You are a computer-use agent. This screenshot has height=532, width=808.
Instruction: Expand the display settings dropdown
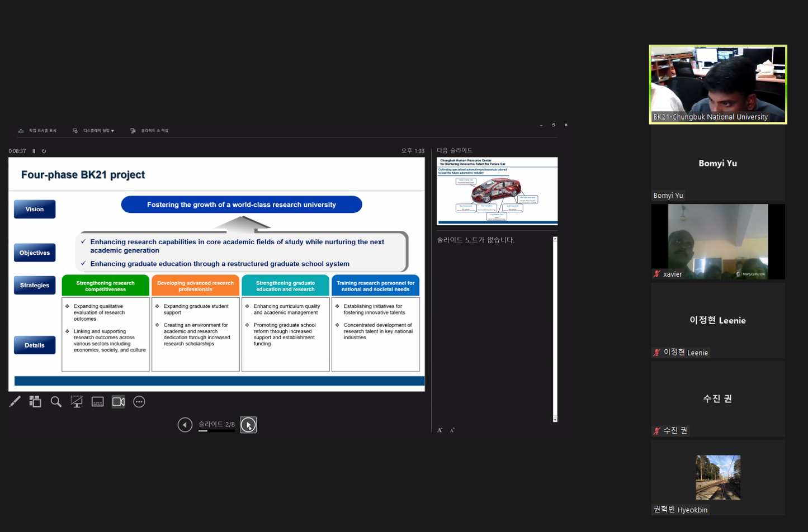93,131
